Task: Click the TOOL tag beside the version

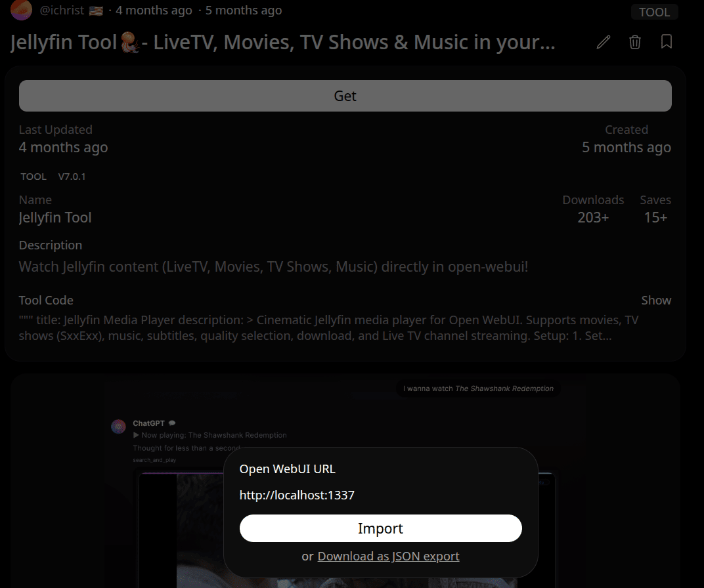Action: (33, 177)
